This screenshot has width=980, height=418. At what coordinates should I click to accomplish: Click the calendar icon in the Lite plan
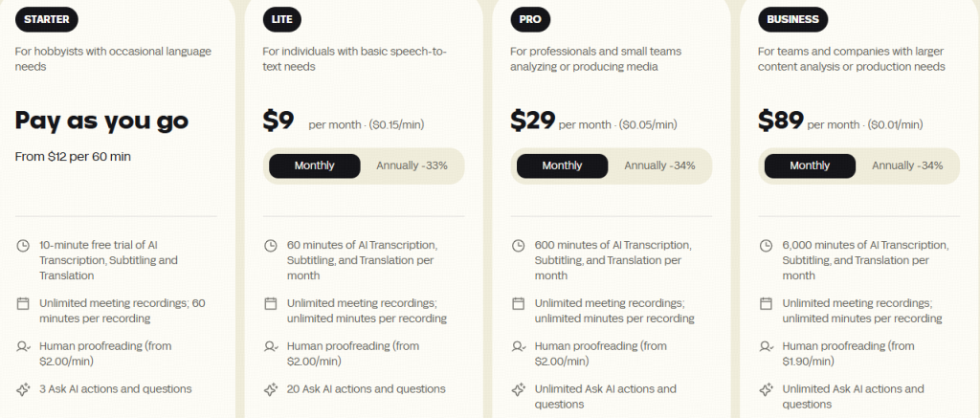[x=271, y=303]
